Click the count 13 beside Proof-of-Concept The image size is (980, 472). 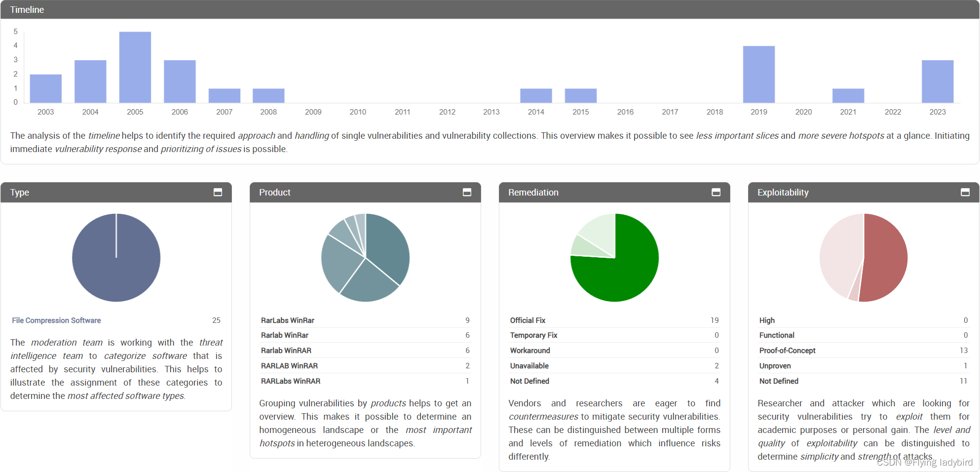[964, 351]
